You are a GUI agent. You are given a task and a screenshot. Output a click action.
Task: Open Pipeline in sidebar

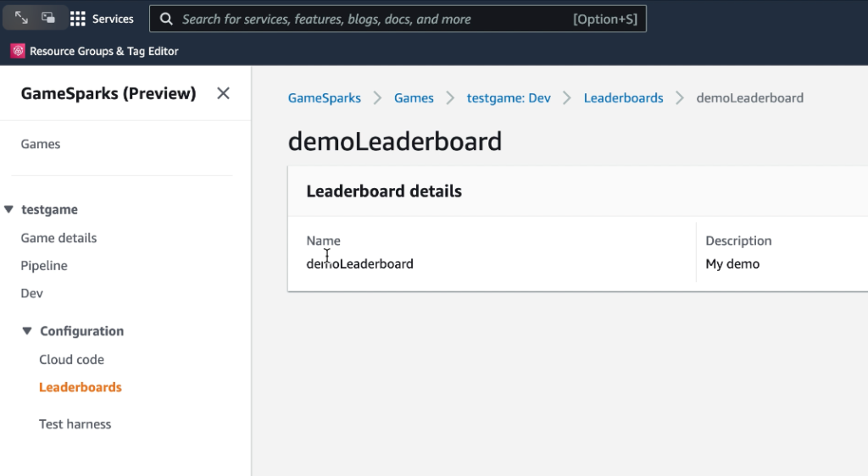click(44, 265)
